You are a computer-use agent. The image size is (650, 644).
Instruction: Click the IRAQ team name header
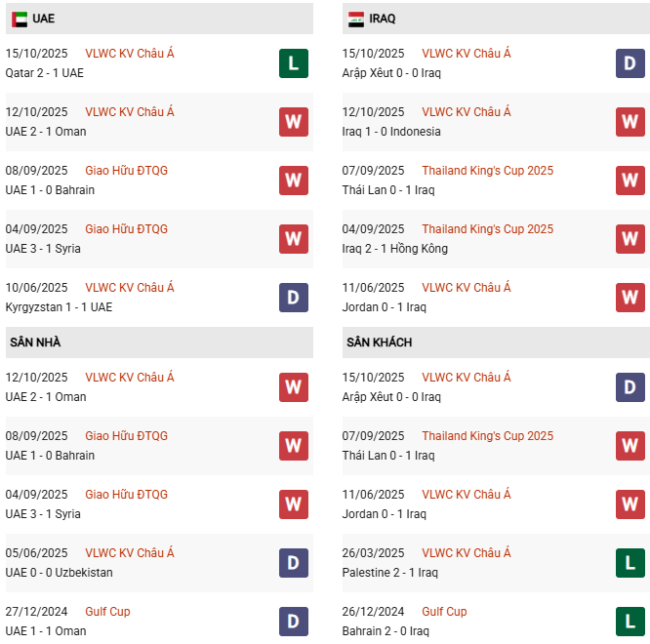(x=383, y=19)
